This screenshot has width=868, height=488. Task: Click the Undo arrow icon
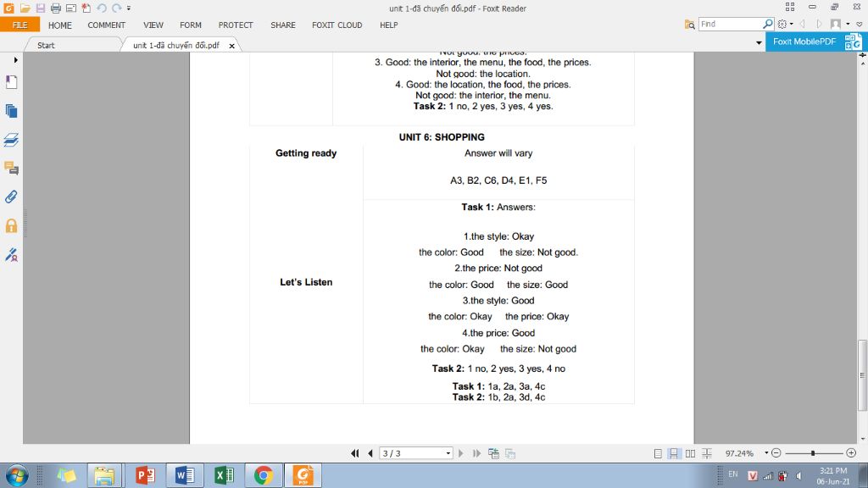coord(102,8)
